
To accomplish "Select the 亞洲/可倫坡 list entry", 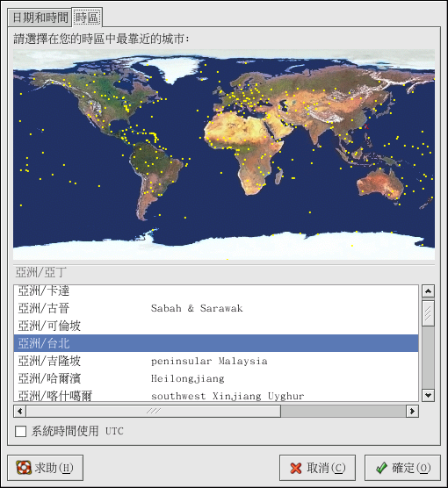I will (216, 326).
